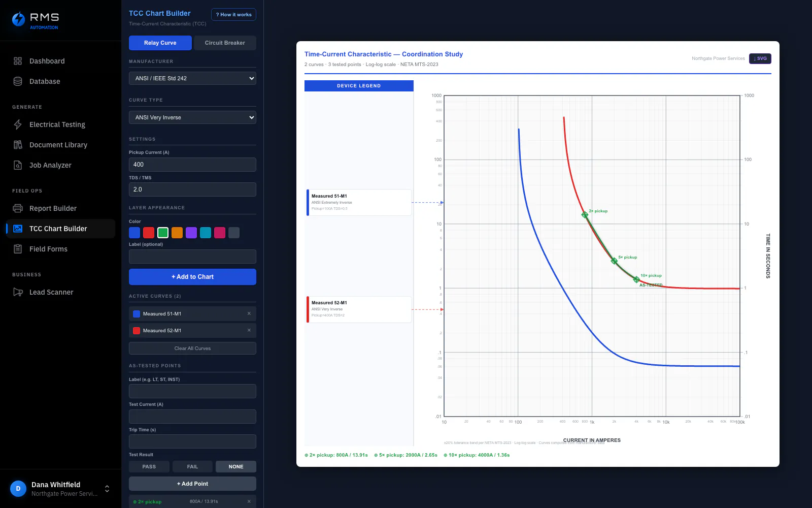Open the Curve Type dropdown ANSI Very Inverse
This screenshot has height=508, width=812.
[x=192, y=117]
